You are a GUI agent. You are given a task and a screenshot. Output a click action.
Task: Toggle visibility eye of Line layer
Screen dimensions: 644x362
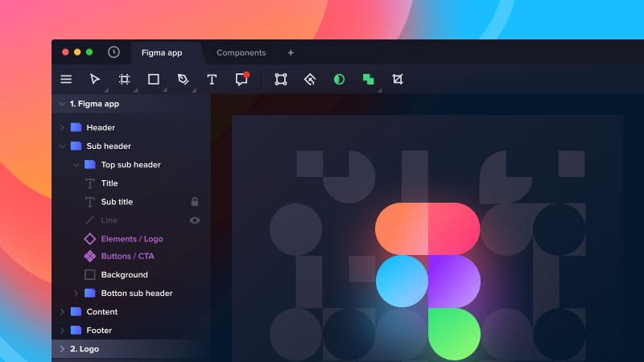tap(195, 220)
